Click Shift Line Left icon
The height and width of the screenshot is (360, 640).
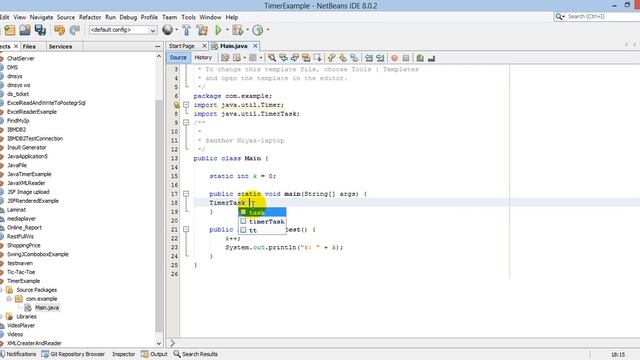click(369, 58)
